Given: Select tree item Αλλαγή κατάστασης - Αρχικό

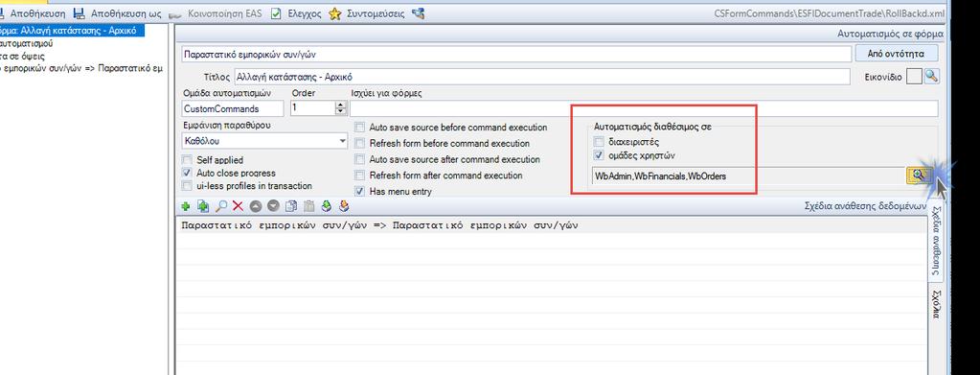Looking at the screenshot, I should pyautogui.click(x=72, y=30).
